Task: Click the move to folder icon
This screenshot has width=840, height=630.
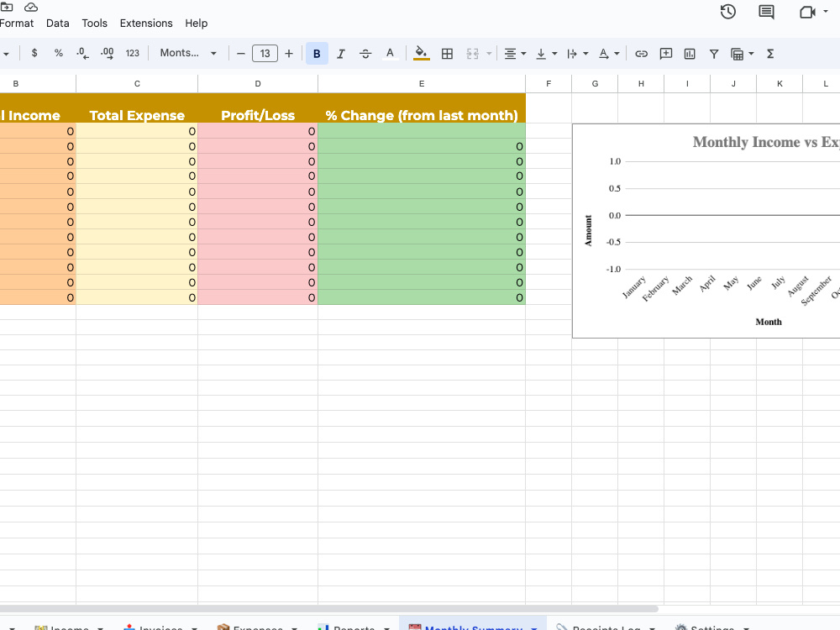Action: pos(7,7)
